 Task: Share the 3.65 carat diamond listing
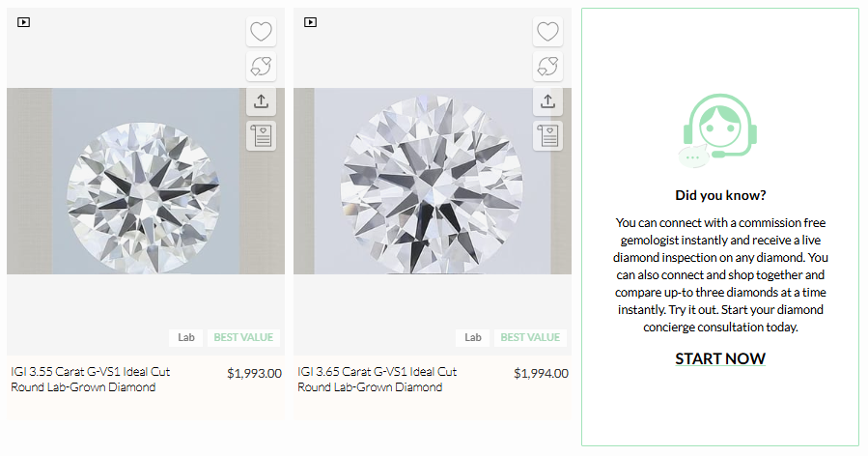pyautogui.click(x=547, y=101)
